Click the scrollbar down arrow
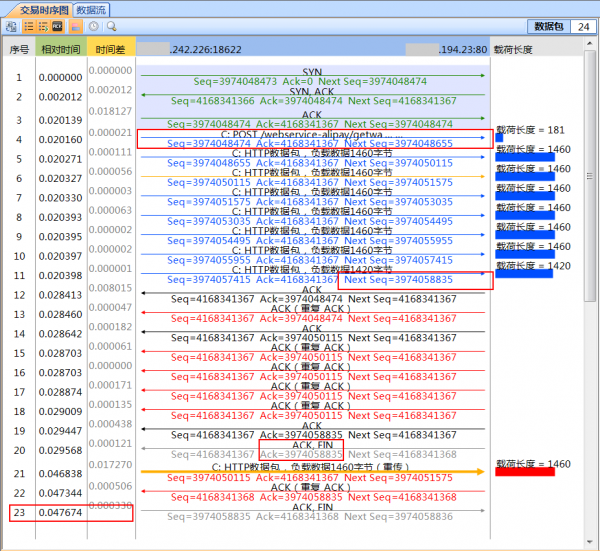The width and height of the screenshot is (600, 551). tap(590, 542)
